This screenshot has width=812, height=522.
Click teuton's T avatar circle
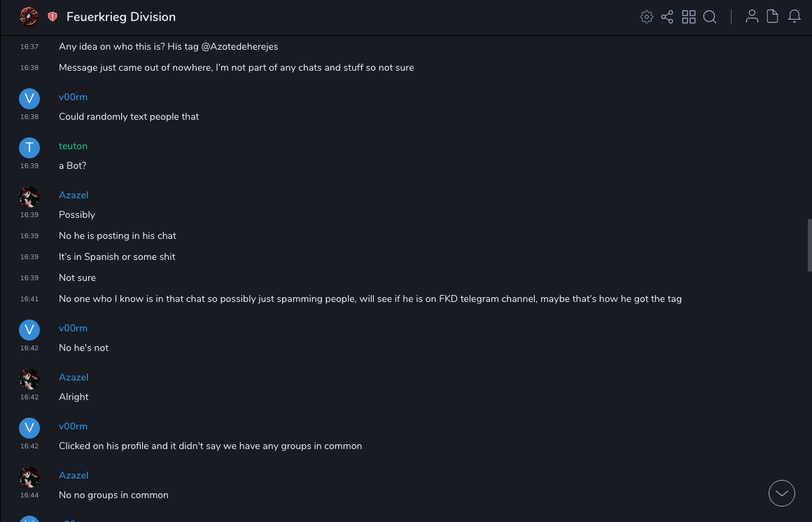29,148
